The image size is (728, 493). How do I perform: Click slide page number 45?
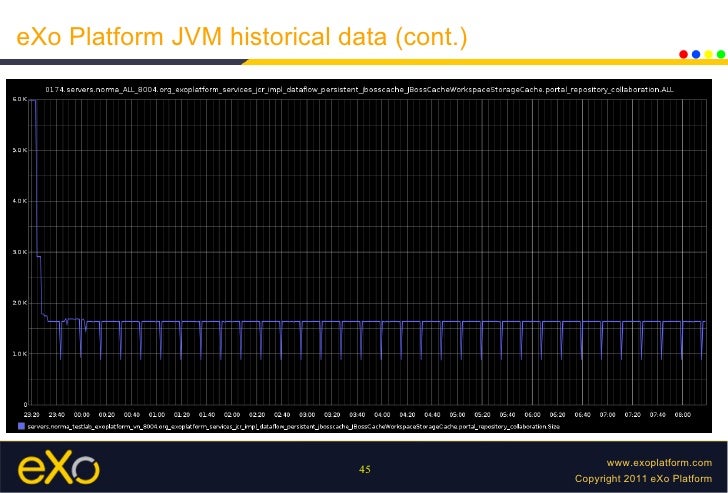tap(364, 469)
